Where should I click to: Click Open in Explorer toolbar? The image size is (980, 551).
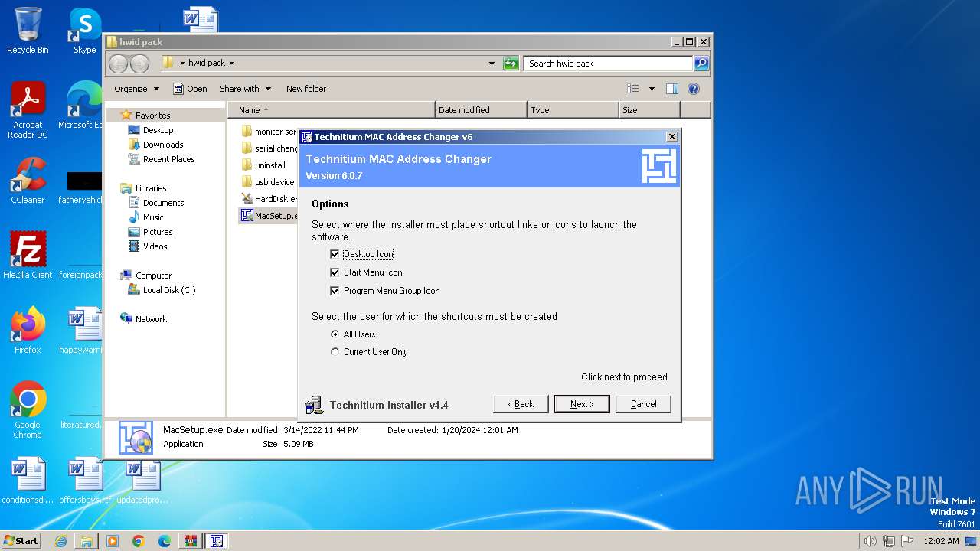(x=190, y=89)
